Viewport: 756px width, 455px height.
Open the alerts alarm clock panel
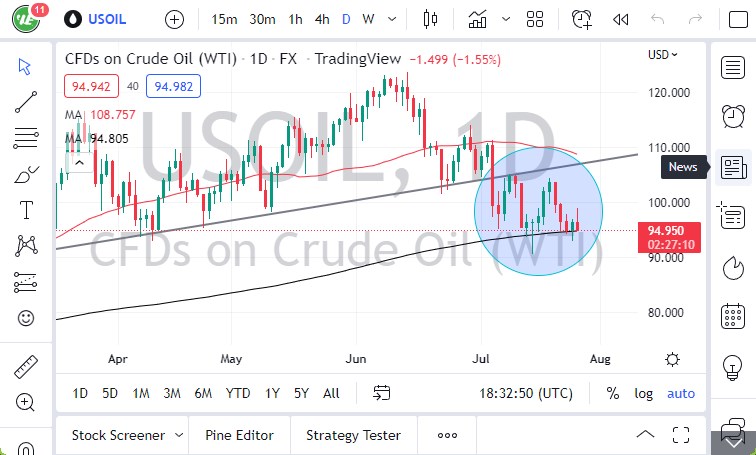coord(733,114)
